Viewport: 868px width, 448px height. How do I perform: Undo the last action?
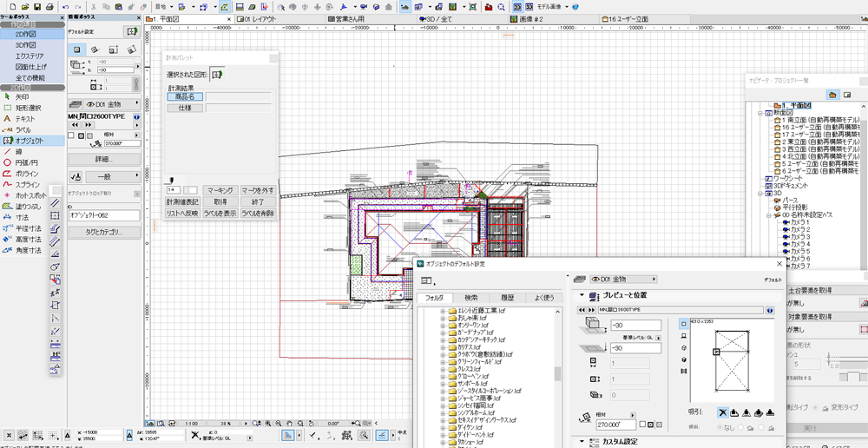coord(65,8)
